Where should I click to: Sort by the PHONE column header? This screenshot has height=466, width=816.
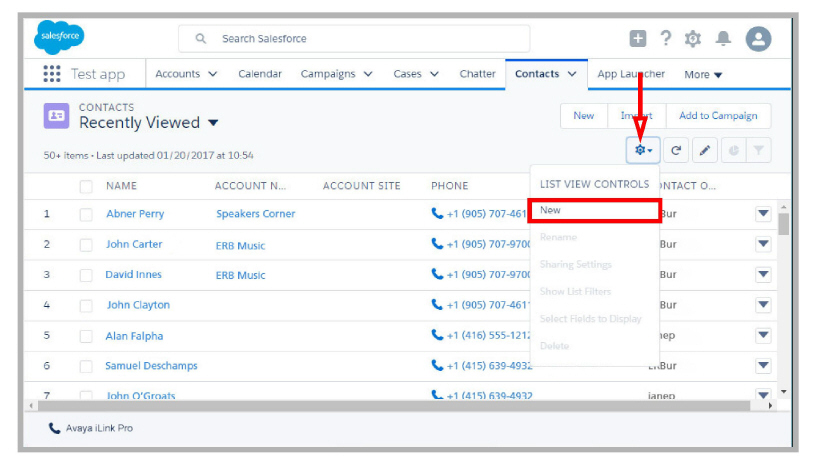pos(450,186)
